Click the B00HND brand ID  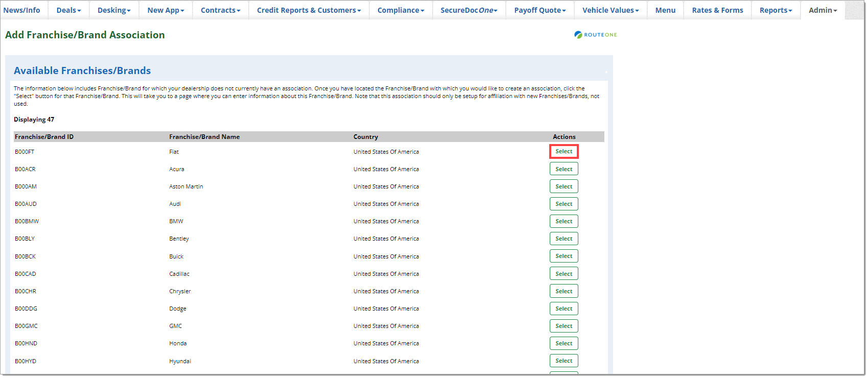(x=26, y=343)
